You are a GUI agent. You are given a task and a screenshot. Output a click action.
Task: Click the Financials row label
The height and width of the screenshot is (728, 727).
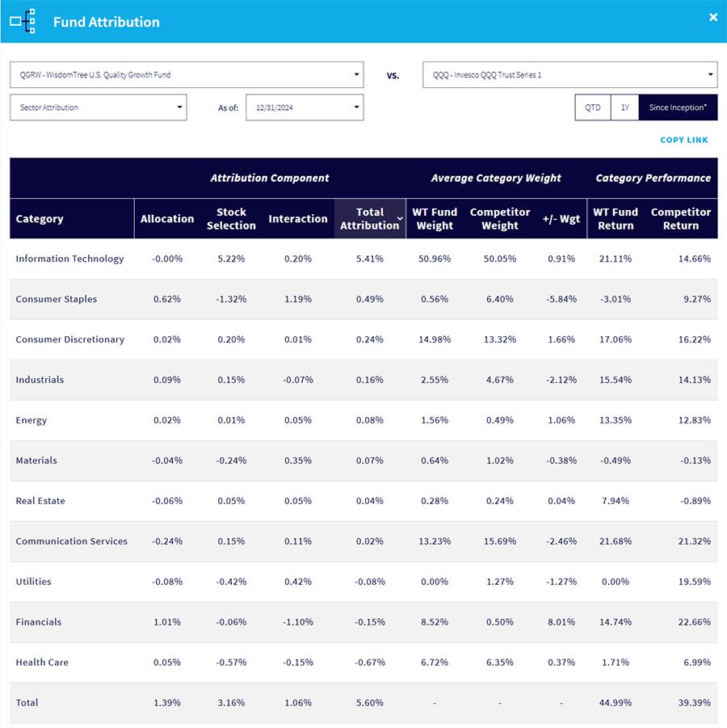pyautogui.click(x=39, y=622)
